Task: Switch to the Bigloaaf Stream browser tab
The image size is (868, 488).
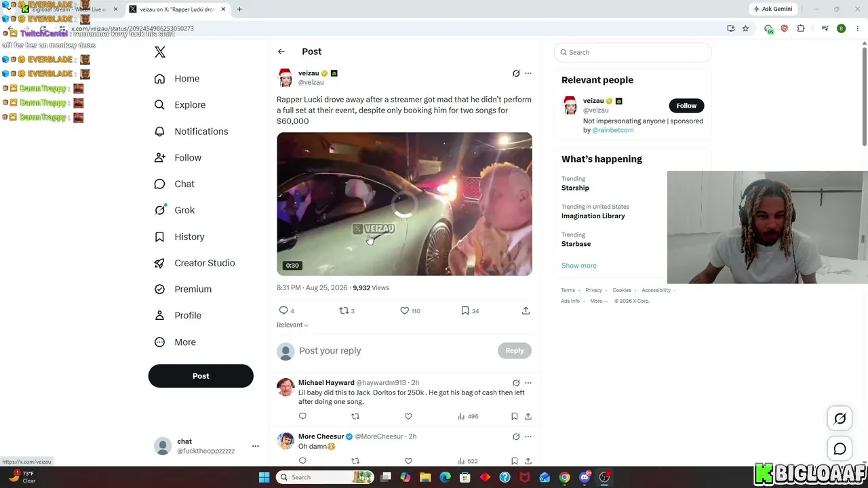Action: pos(69,9)
